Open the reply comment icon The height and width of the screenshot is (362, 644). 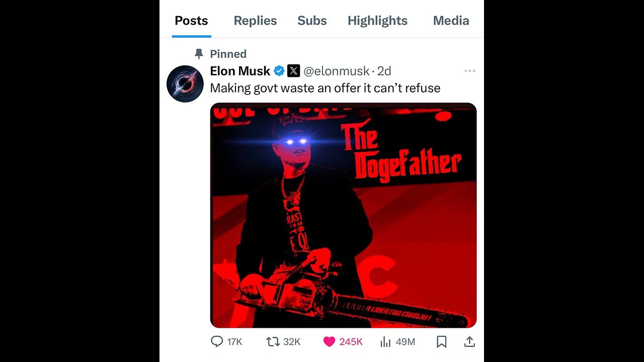point(217,342)
